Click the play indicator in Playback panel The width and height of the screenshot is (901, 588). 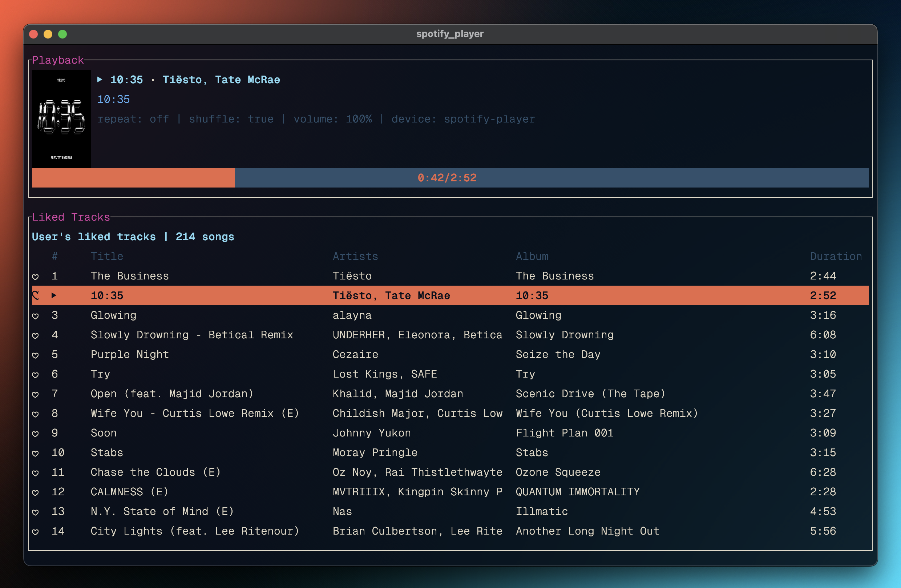click(100, 80)
